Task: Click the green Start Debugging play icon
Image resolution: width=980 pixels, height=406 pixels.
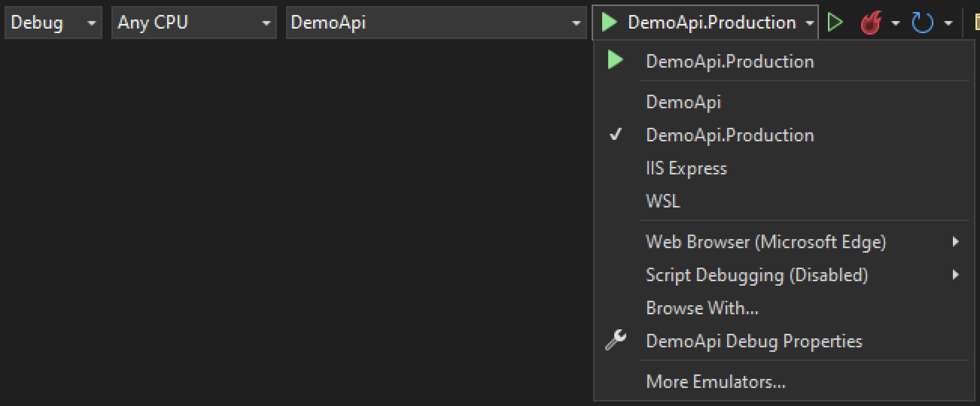Action: pyautogui.click(x=609, y=22)
